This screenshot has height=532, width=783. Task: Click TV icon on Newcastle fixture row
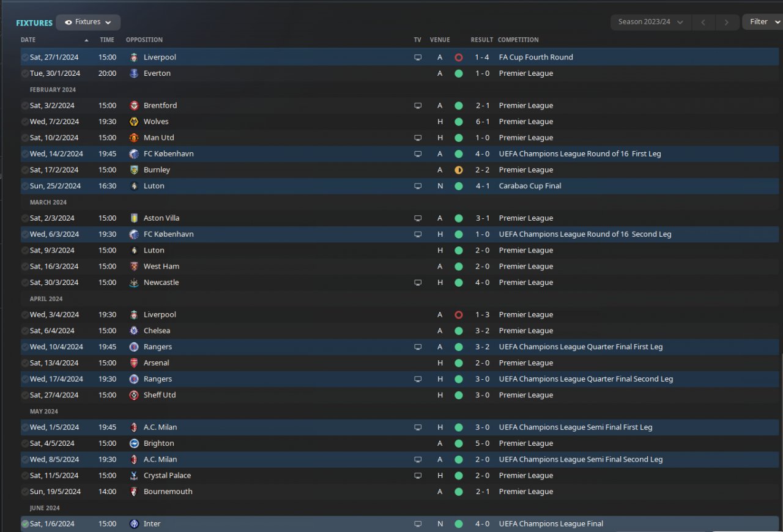418,283
